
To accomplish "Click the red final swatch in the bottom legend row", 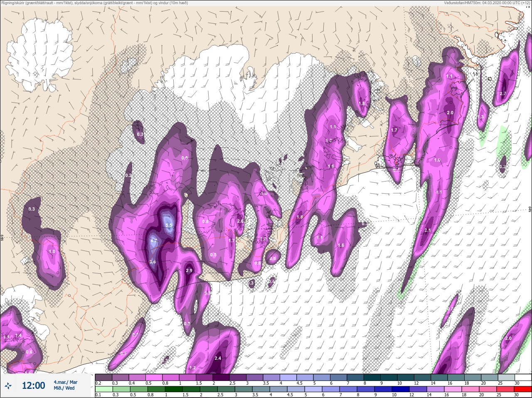I will click(522, 390).
